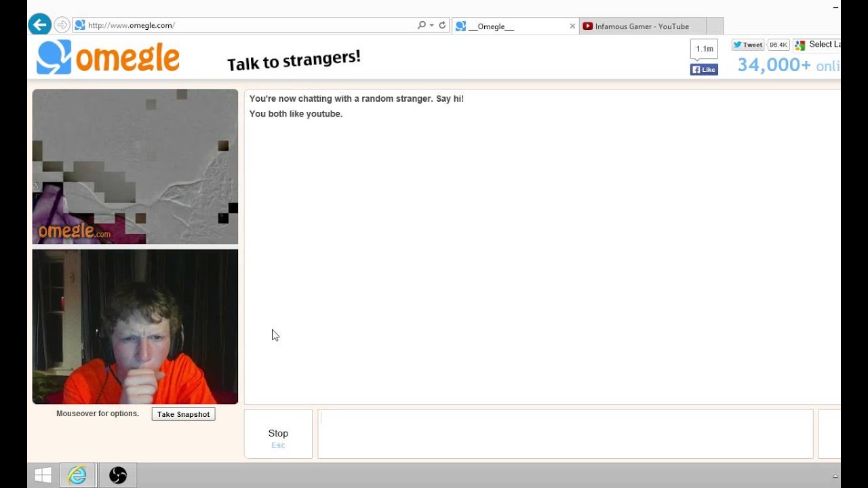Screen dimensions: 868x488
Task: Click the search magnifier in address bar
Action: [421, 25]
